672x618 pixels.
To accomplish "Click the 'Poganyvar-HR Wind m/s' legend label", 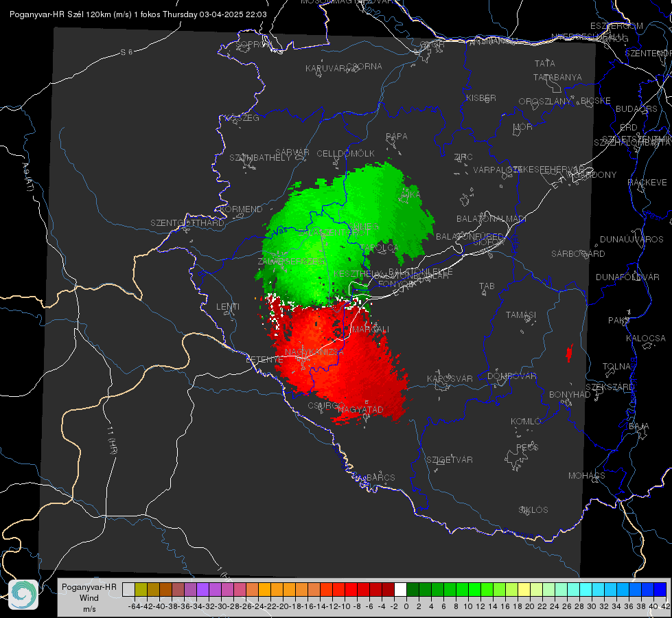I will (89, 598).
